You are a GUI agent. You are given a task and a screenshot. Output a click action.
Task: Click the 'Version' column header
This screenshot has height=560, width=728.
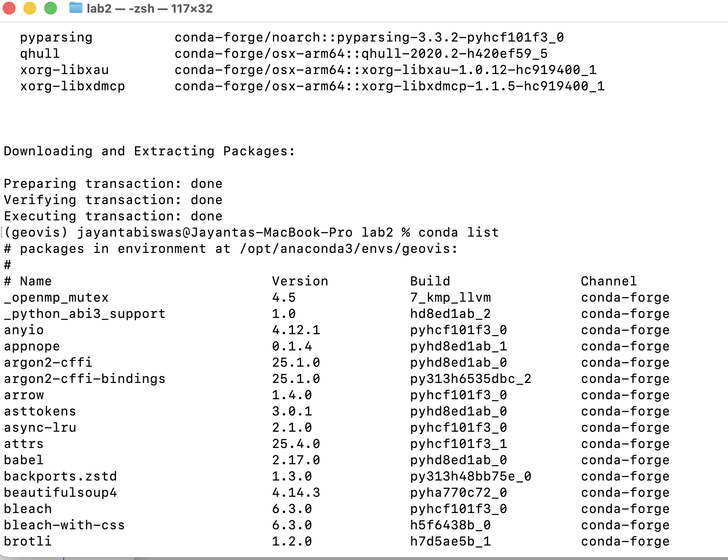click(300, 281)
